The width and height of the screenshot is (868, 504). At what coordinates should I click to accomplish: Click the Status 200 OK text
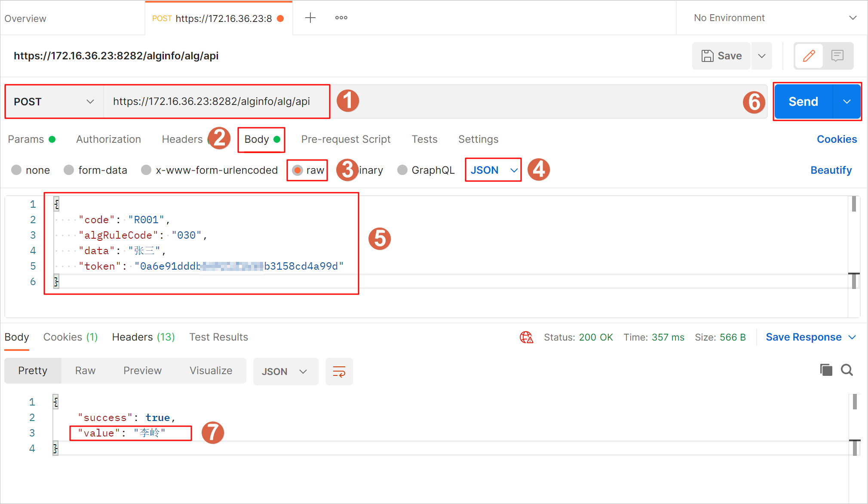point(578,337)
